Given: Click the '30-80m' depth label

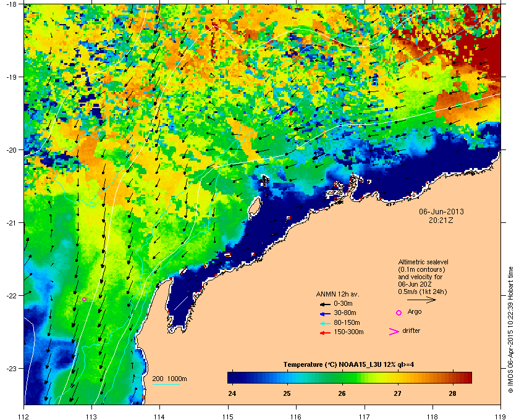Looking at the screenshot, I should point(345,313).
